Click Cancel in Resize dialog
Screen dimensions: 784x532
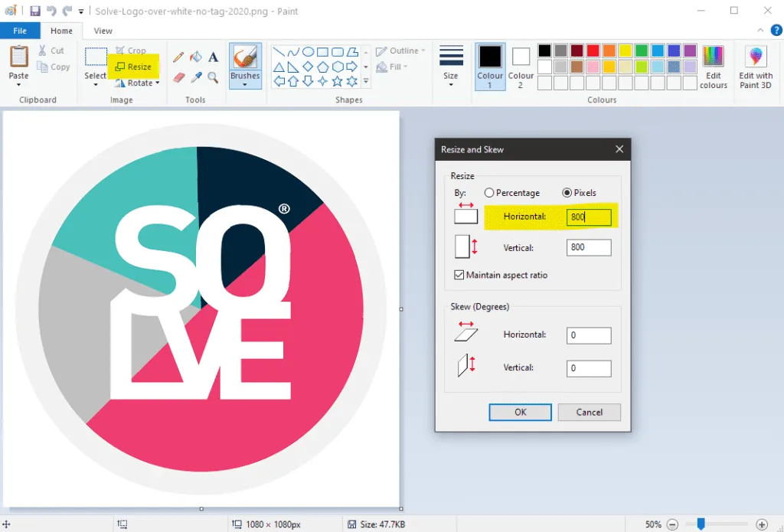(589, 412)
